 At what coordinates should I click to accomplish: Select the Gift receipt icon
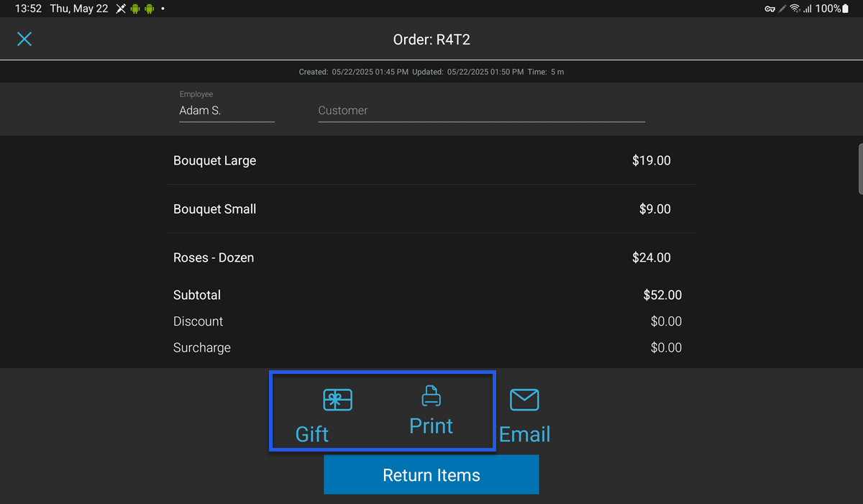tap(337, 400)
